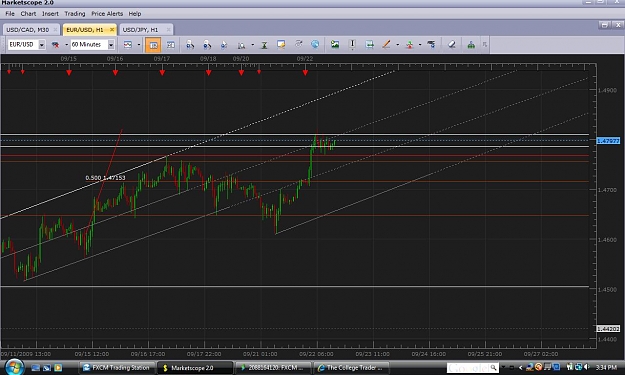Close the USD/JPY, H1 tab
The height and width of the screenshot is (375, 625).
click(169, 30)
